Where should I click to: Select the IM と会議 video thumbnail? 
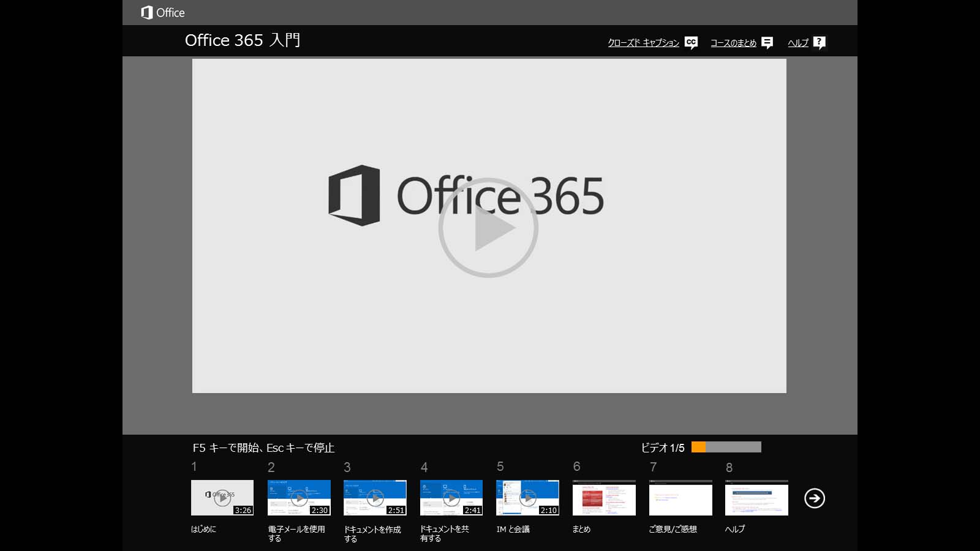point(527,498)
